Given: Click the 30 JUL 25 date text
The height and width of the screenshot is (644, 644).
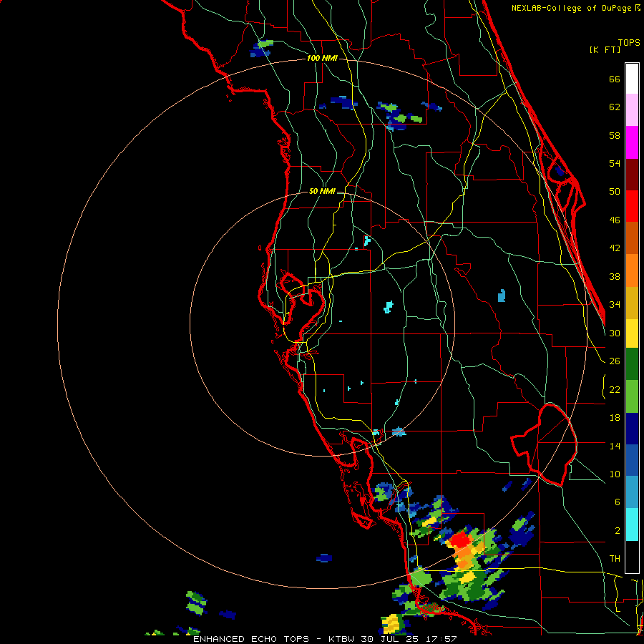Looking at the screenshot, I should click(391, 639).
